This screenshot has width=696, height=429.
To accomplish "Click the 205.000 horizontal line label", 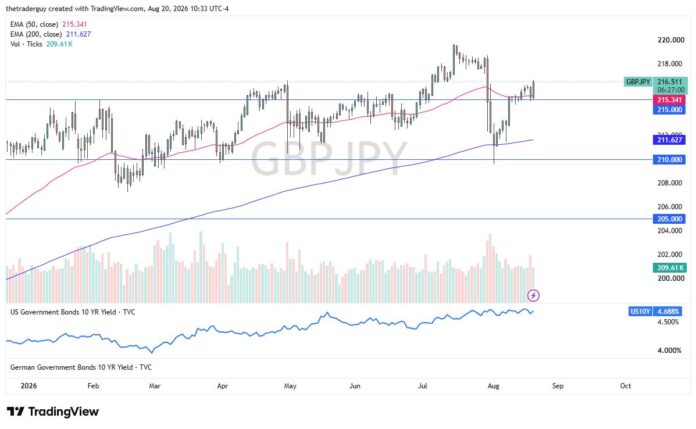I will pyautogui.click(x=669, y=219).
